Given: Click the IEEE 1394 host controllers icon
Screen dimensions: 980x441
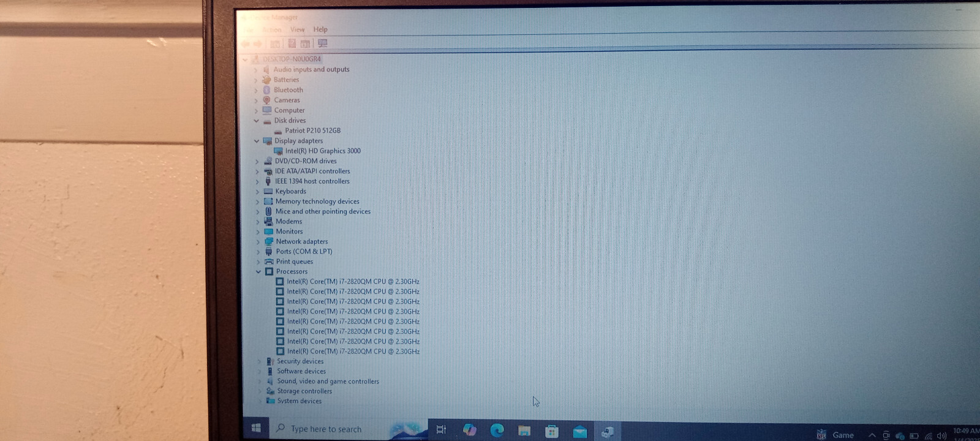Looking at the screenshot, I should (268, 181).
